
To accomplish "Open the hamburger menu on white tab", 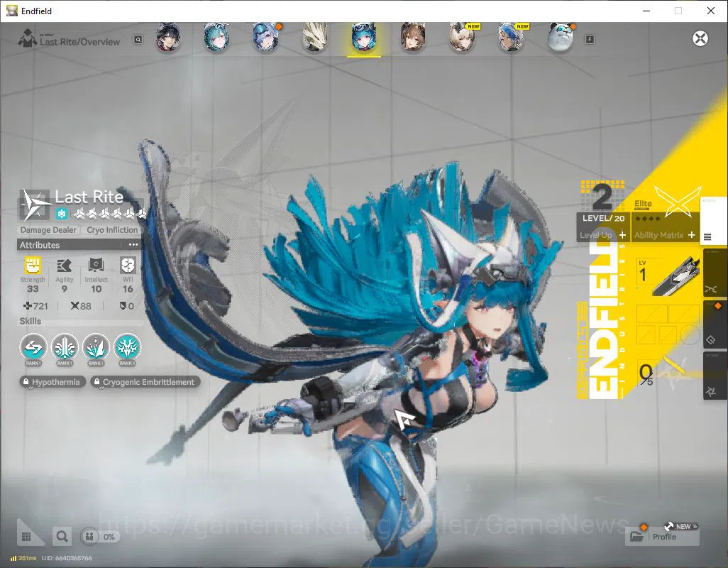I will (x=707, y=237).
